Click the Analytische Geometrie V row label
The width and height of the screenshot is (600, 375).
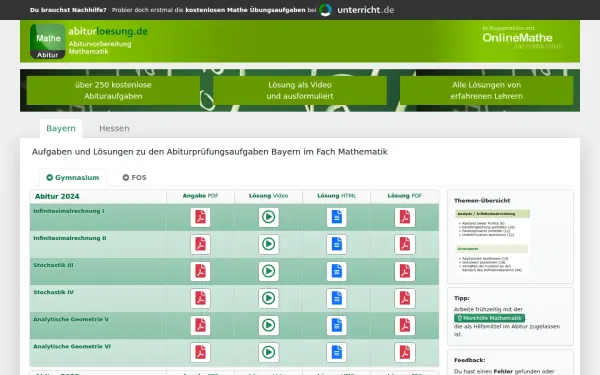click(71, 319)
